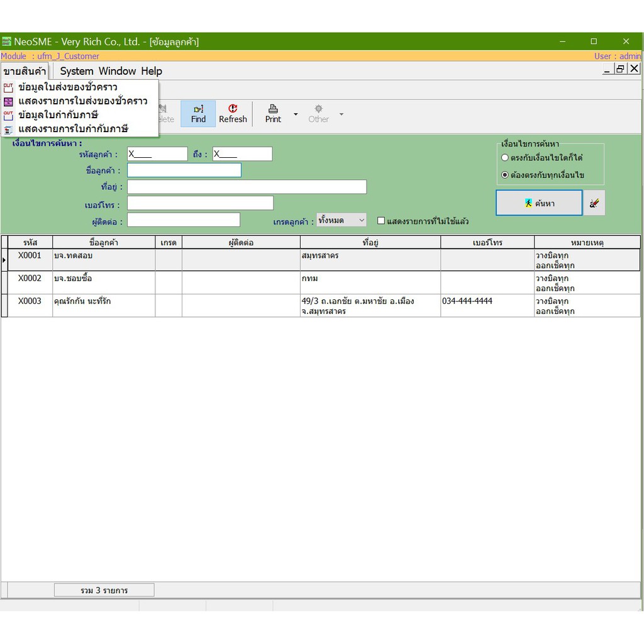This screenshot has height=644, width=644.
Task: Click the ผู้ติดต่อ column header
Action: pos(241,242)
